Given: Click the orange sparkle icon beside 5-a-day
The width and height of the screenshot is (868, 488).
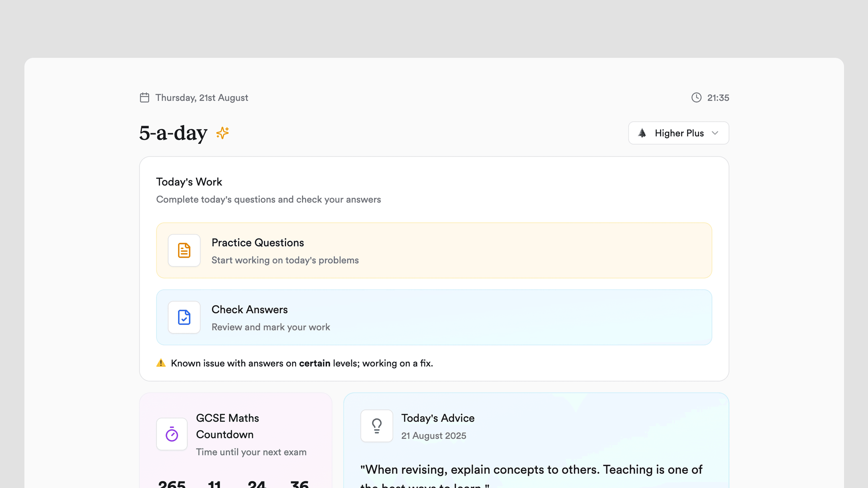Looking at the screenshot, I should coord(223,133).
